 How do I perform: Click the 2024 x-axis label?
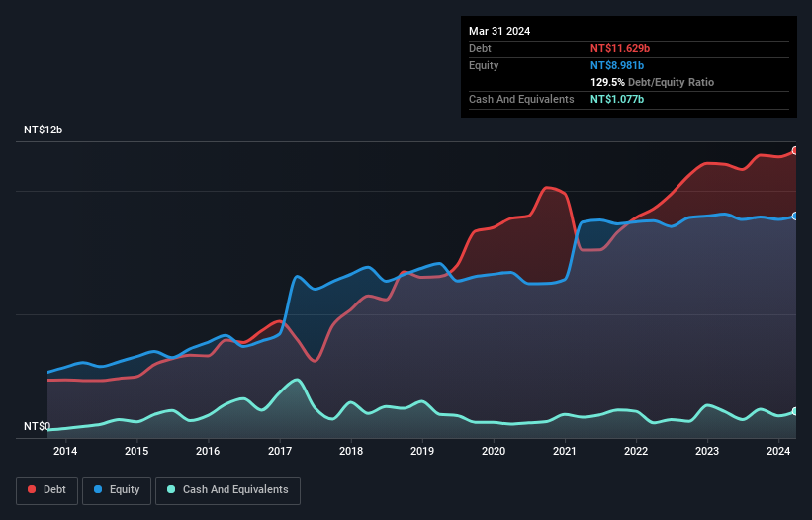point(778,451)
